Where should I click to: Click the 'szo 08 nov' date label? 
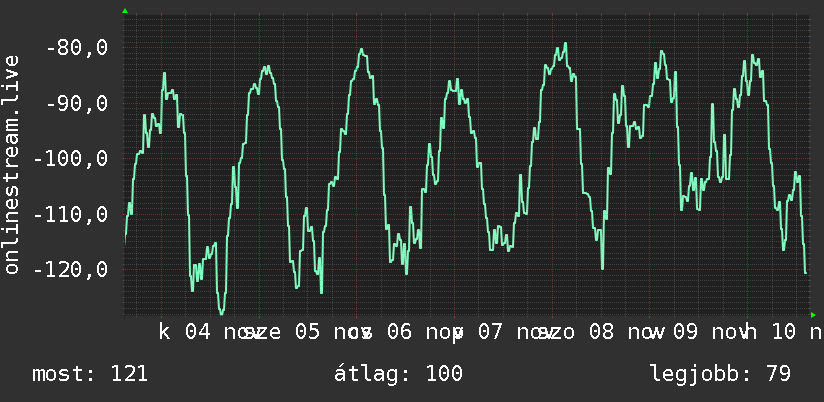coord(602,332)
